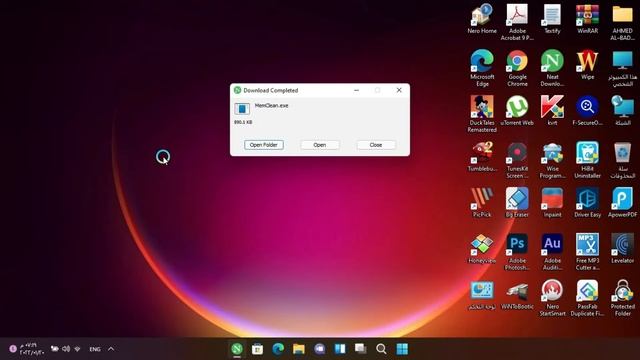Open the AHMED AL-BAD folder
640x360 pixels.
pos(622,22)
